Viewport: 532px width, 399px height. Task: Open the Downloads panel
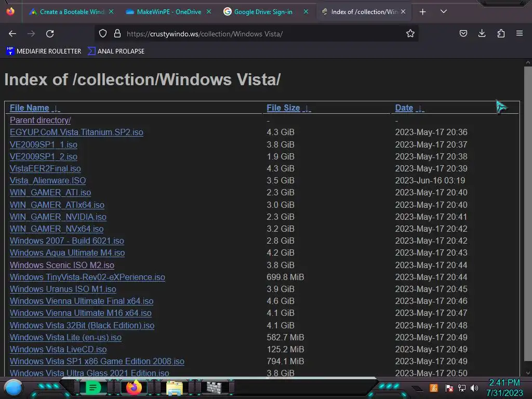coord(482,34)
